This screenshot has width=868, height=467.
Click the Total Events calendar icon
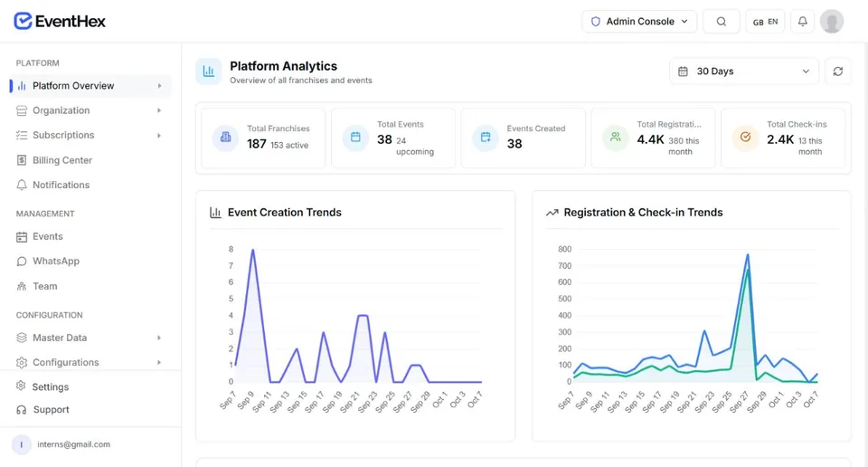[355, 137]
